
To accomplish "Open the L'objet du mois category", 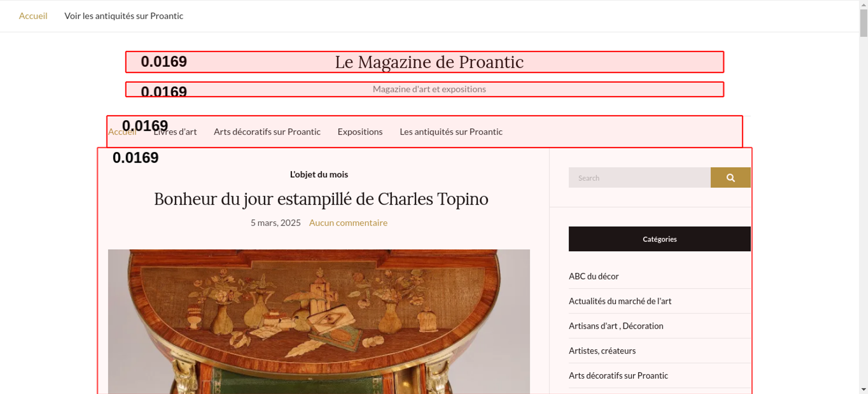I will pyautogui.click(x=319, y=174).
